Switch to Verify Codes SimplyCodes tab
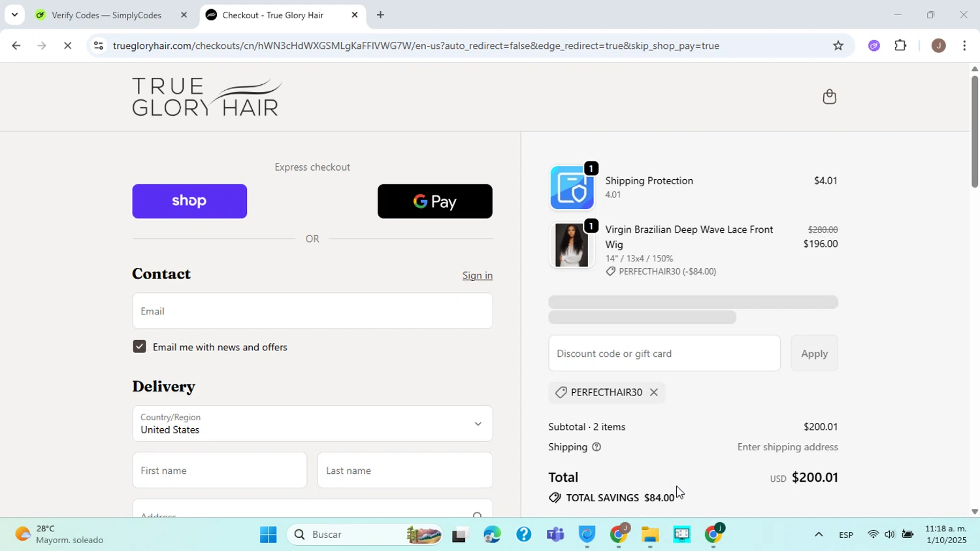Image resolution: width=980 pixels, height=551 pixels. pos(106,14)
